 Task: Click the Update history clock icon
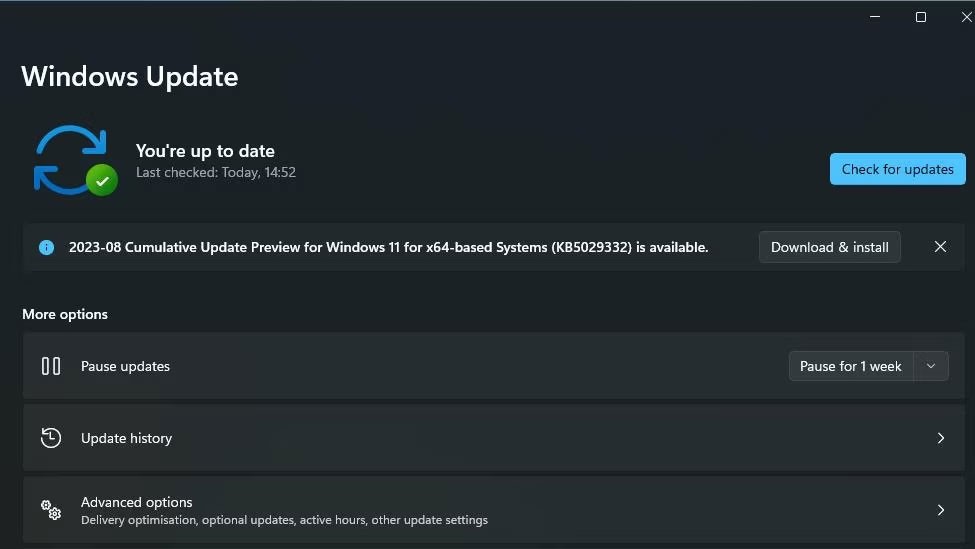[x=51, y=438]
